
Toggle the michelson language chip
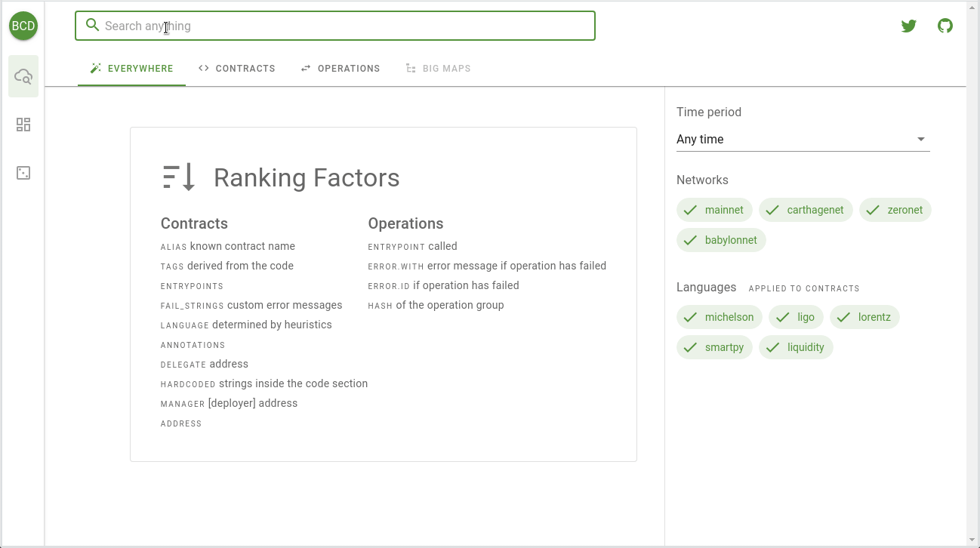[720, 317]
